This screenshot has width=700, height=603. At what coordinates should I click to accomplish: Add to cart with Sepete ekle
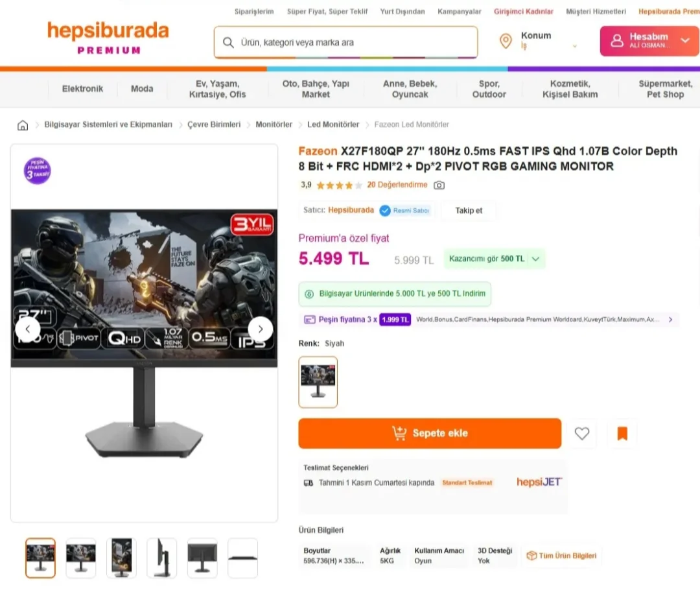[x=430, y=433]
